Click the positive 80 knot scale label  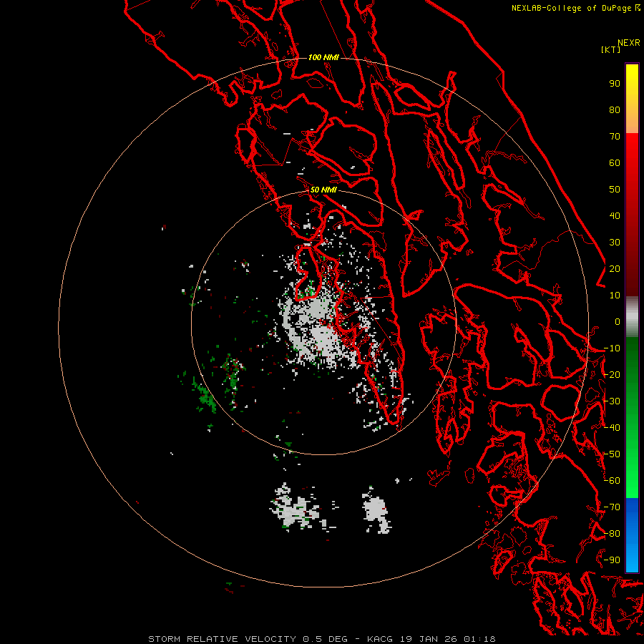click(615, 110)
